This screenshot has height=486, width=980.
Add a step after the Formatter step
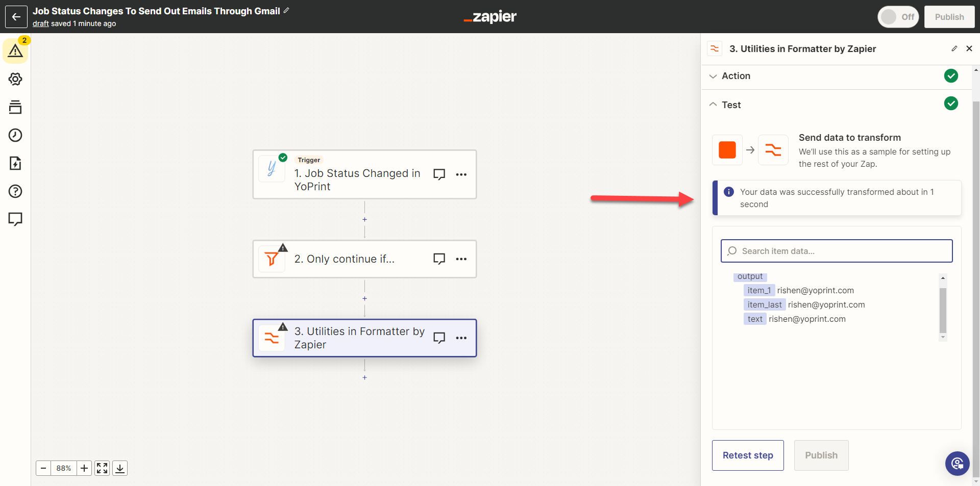coord(364,377)
